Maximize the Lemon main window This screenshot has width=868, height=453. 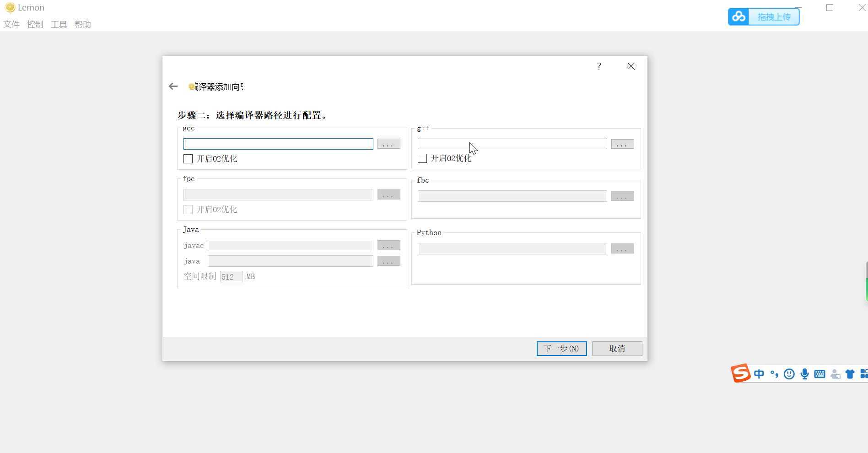click(830, 7)
